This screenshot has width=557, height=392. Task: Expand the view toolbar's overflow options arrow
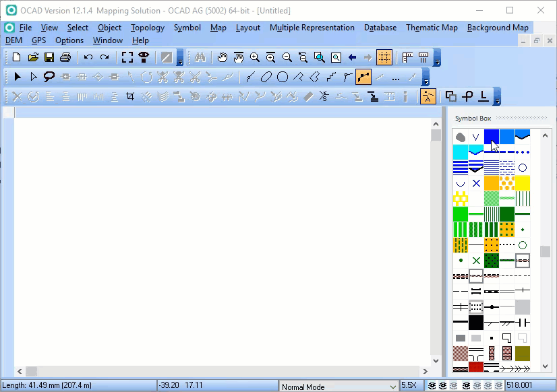(x=437, y=58)
